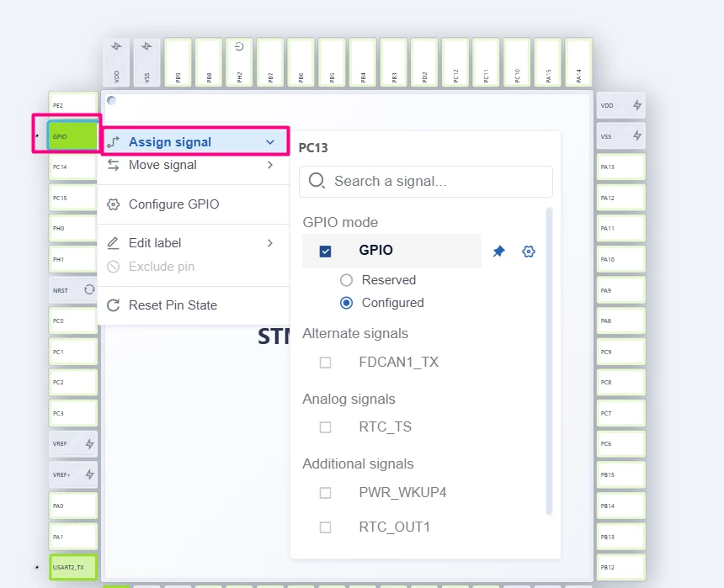Click the green GPIO pin PC13

(x=72, y=136)
